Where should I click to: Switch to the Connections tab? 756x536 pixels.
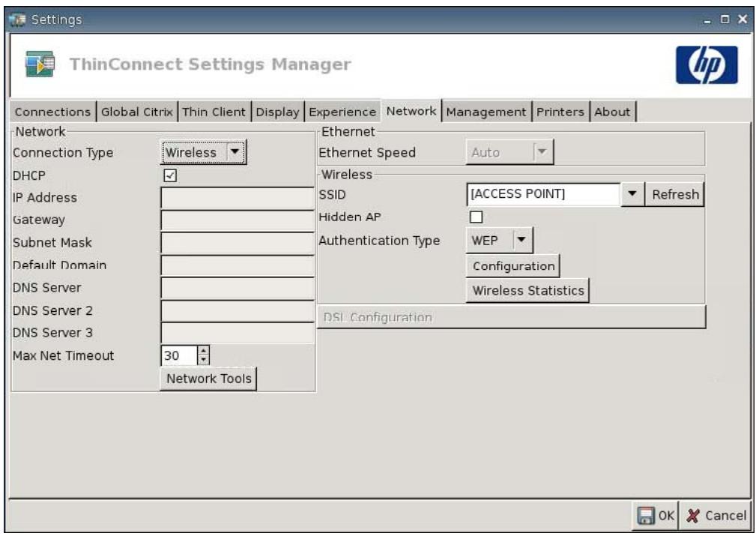(52, 112)
